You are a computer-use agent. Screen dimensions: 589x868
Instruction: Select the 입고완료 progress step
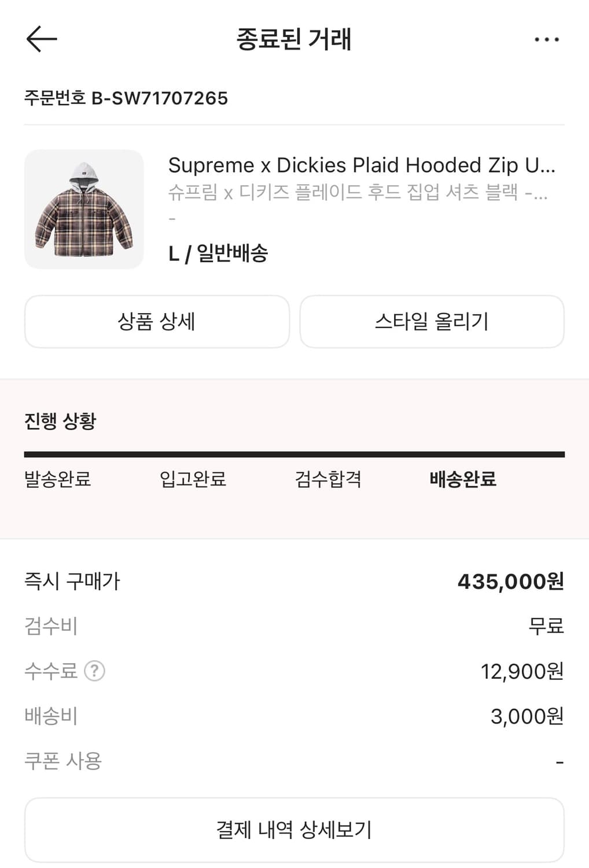coord(193,479)
